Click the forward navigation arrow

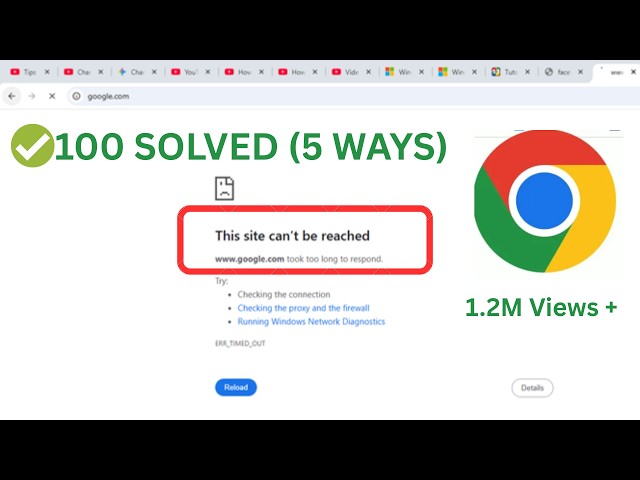coord(31,96)
